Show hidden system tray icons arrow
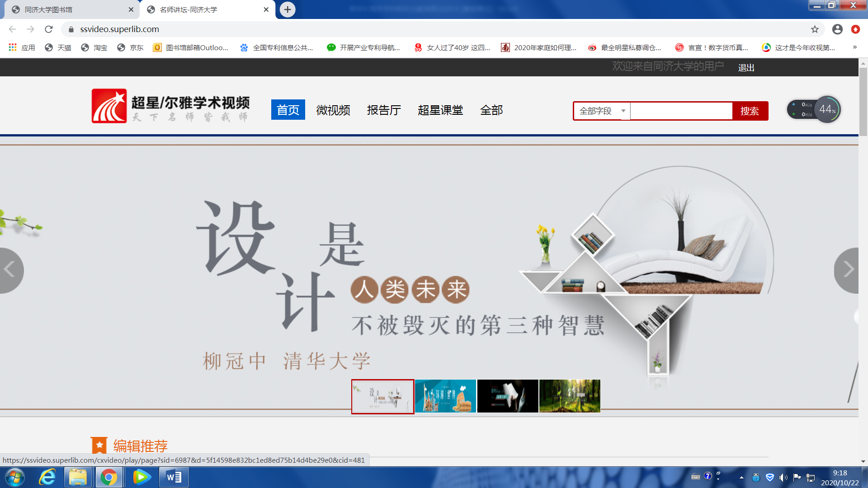 point(741,477)
